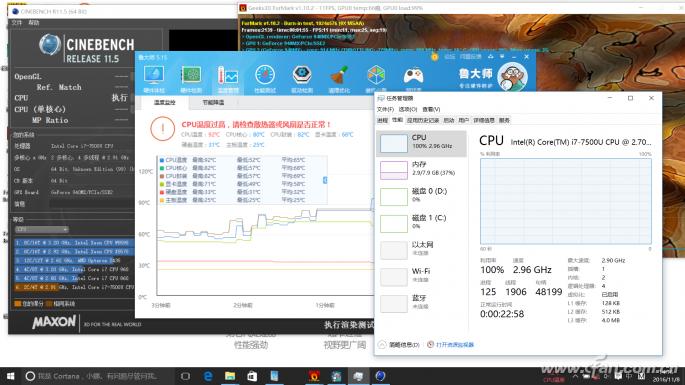Select temperature management thermometer icon
Screen dimensions: 685x385
(x=228, y=76)
